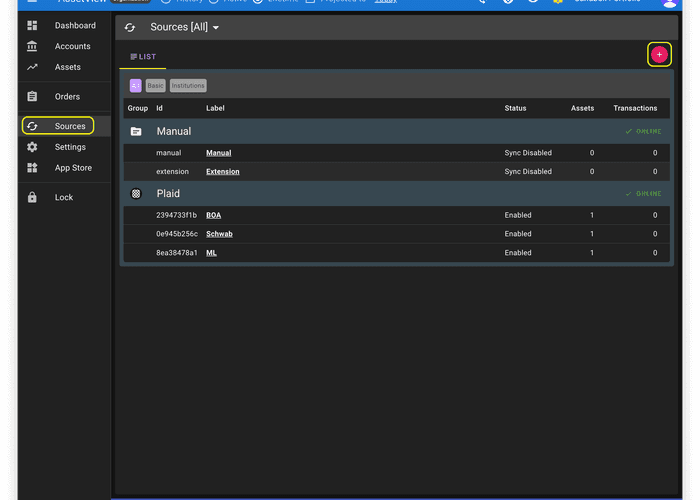Screen dimensions: 700x500
Task: Open the Assets trend-line icon in sidebar
Action: click(32, 67)
